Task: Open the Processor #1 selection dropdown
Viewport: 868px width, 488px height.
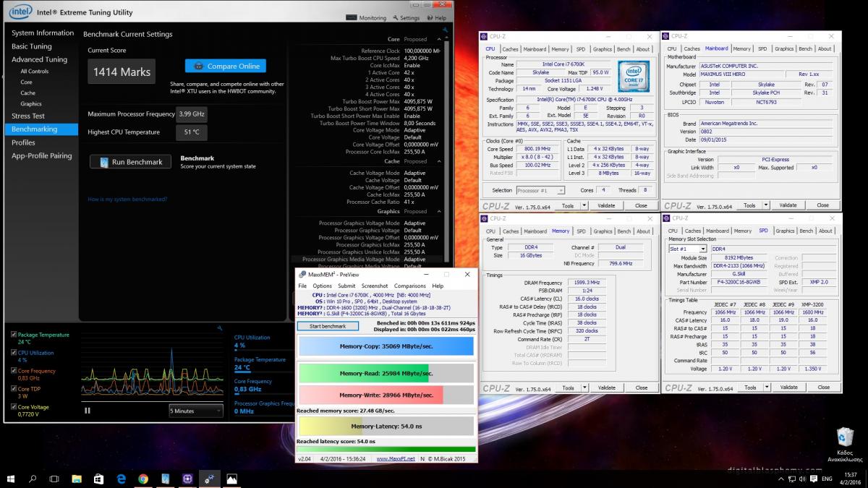Action: click(541, 190)
